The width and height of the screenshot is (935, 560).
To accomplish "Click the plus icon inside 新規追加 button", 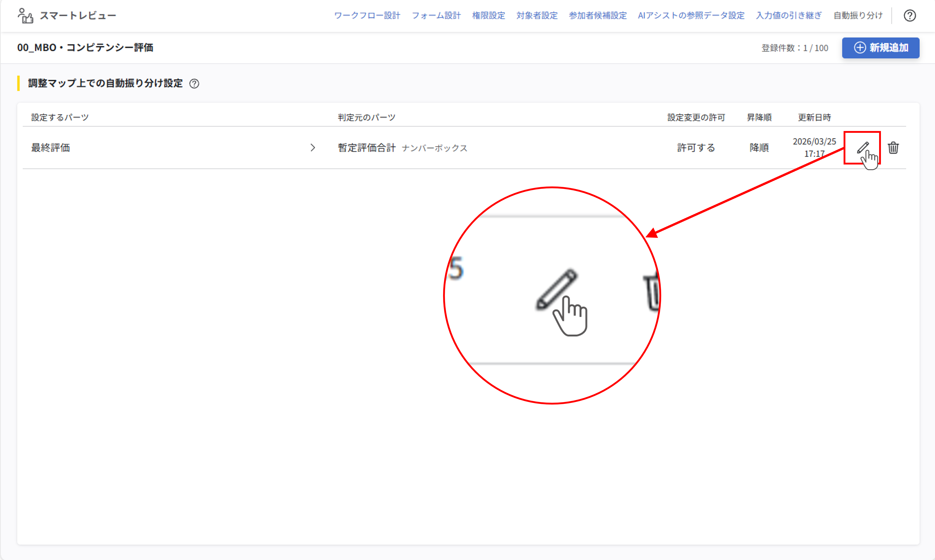I will (x=860, y=48).
